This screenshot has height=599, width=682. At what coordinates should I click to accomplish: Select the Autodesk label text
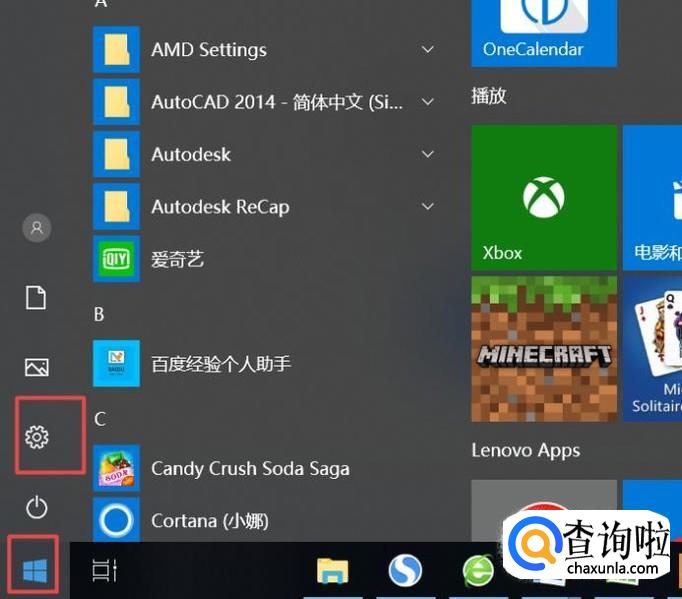(191, 154)
